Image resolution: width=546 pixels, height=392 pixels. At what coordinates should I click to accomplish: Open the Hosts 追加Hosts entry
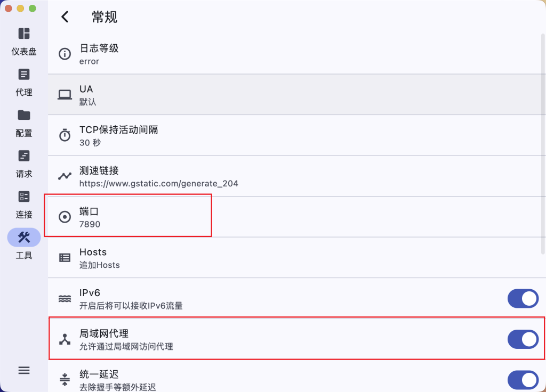pyautogui.click(x=296, y=258)
